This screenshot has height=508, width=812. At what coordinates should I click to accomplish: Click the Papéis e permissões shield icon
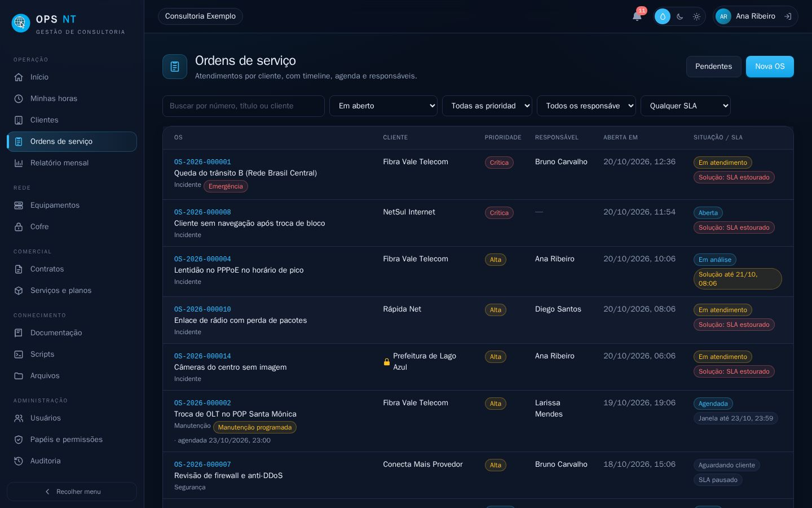(19, 440)
